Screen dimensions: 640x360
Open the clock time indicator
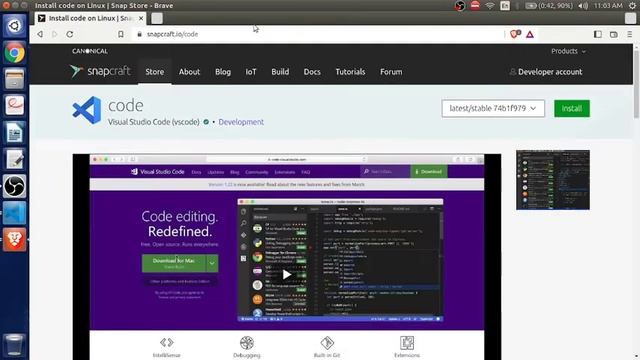pyautogui.click(x=608, y=6)
